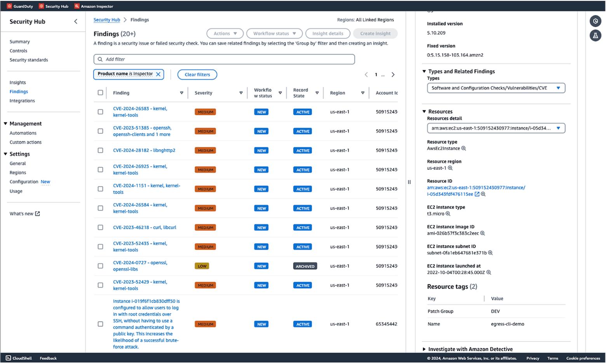Collapse the Resources section
Image resolution: width=606 pixels, height=364 pixels.
[424, 111]
